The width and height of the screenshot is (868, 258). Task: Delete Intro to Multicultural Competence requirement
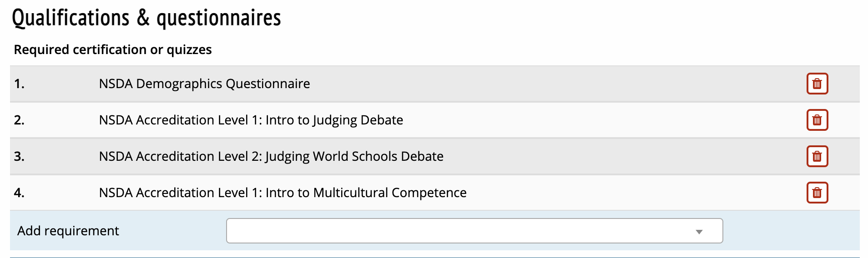817,193
